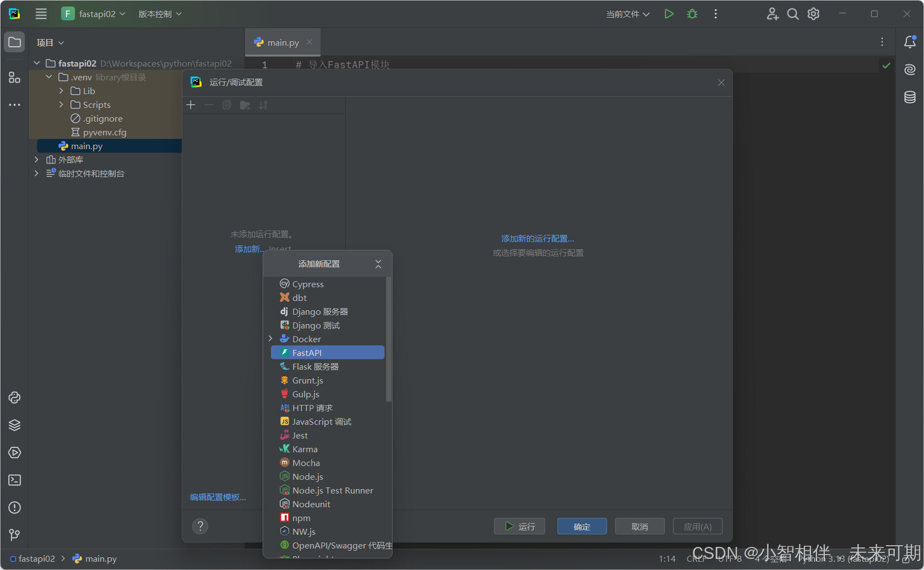
Task: Open the Problems tool window
Action: point(14,508)
